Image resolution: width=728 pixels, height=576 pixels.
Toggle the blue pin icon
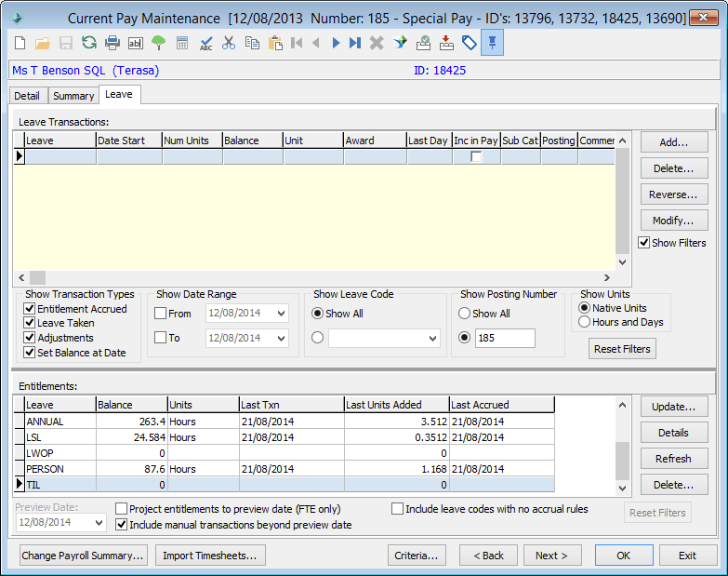pyautogui.click(x=492, y=43)
